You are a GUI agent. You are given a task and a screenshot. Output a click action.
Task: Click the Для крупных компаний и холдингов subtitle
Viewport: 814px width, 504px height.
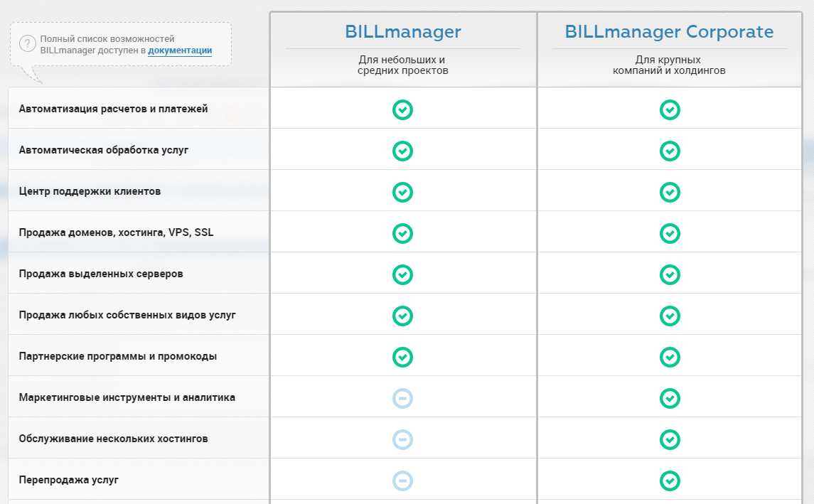pyautogui.click(x=669, y=65)
